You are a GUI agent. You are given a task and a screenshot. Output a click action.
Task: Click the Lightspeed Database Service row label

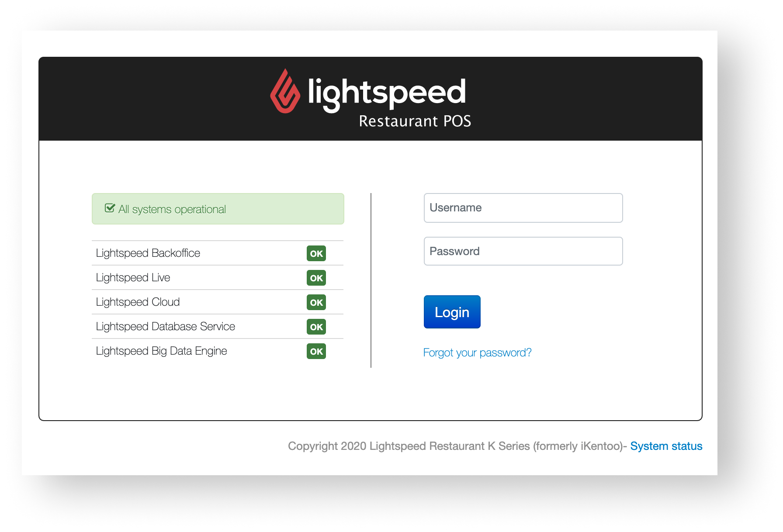(166, 326)
